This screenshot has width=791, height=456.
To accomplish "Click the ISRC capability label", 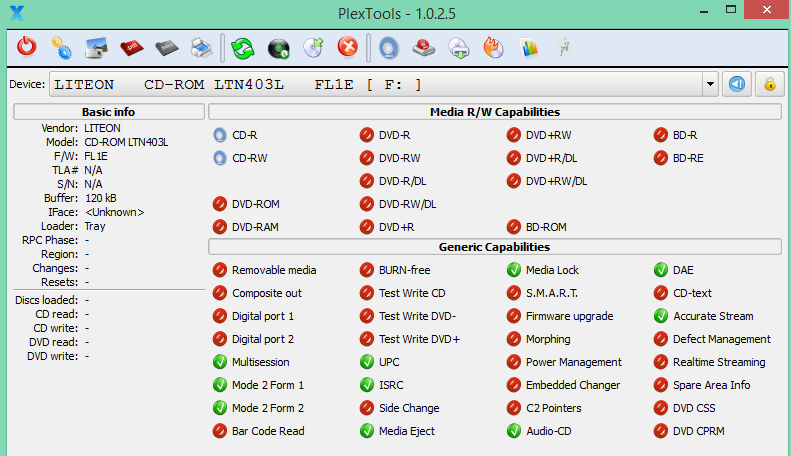I will point(391,385).
